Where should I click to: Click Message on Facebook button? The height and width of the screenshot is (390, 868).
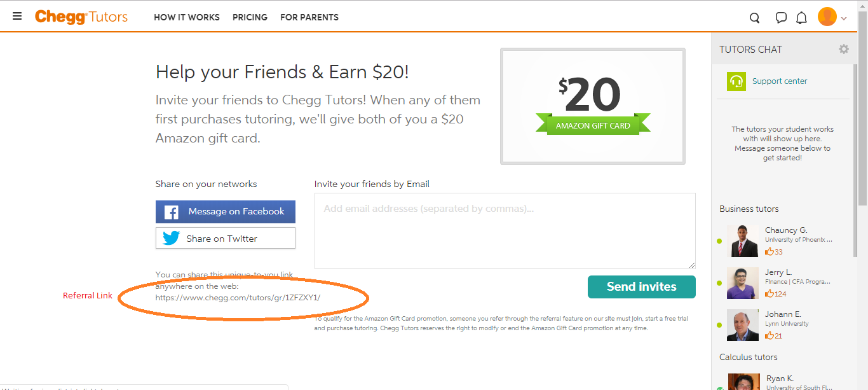[x=226, y=212]
